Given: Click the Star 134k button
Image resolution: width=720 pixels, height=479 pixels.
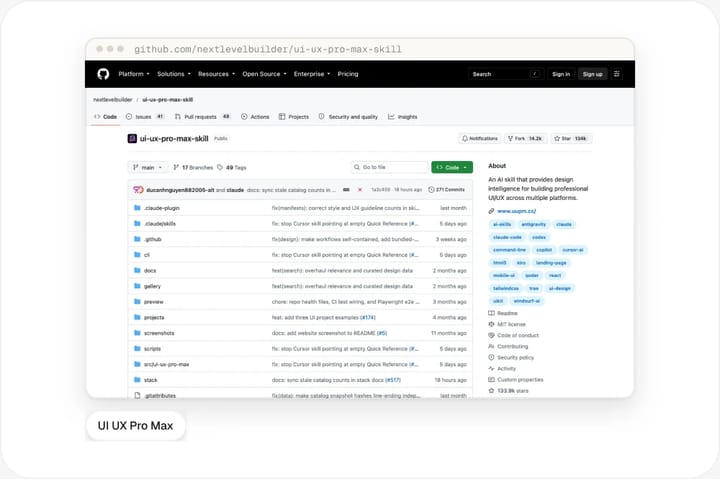Looking at the screenshot, I should tap(571, 138).
